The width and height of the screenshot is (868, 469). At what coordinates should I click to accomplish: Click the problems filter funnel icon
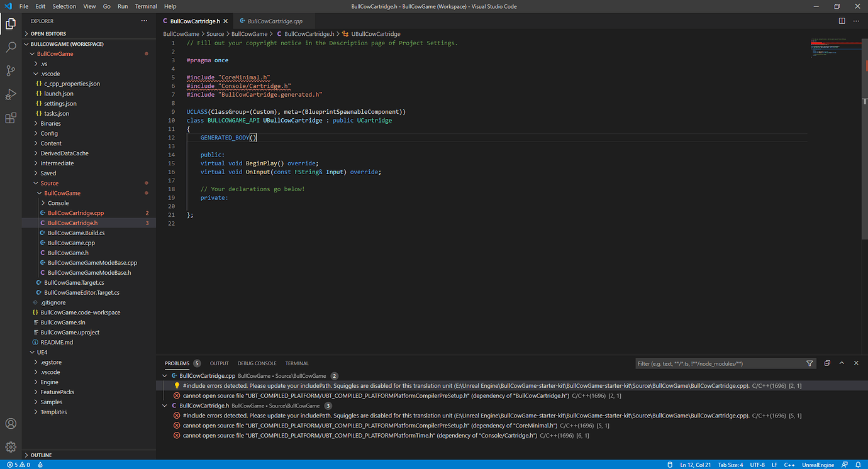tap(810, 363)
